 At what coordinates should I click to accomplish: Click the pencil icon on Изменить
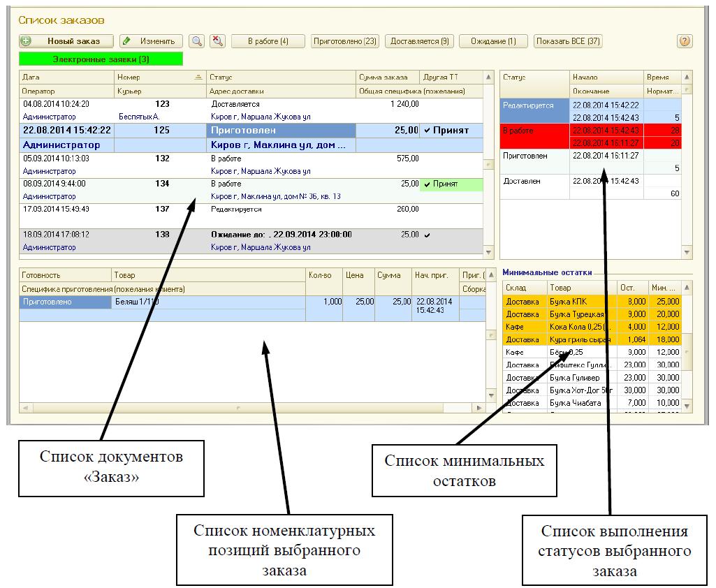[x=127, y=41]
